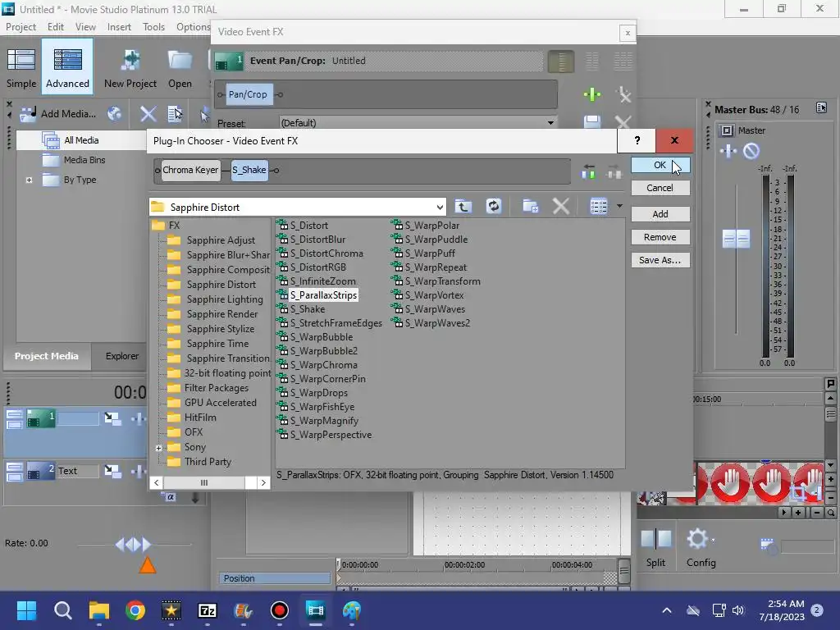
Task: Click the views list icon in chooser
Action: [x=598, y=206]
